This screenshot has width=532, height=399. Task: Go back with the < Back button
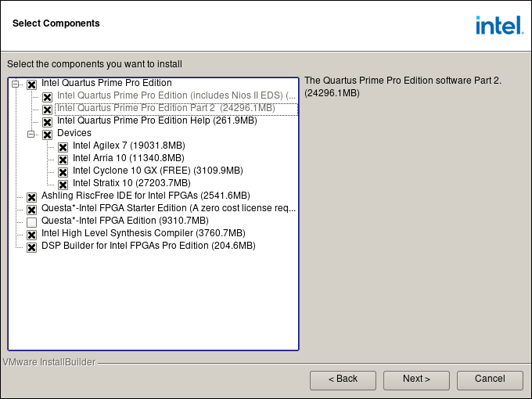point(343,380)
